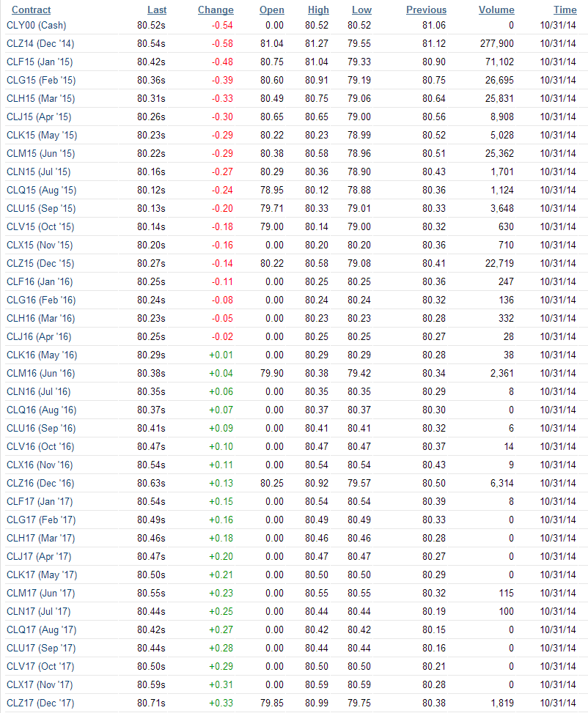588x713 pixels.
Task: Click the Time column header
Action: point(565,10)
